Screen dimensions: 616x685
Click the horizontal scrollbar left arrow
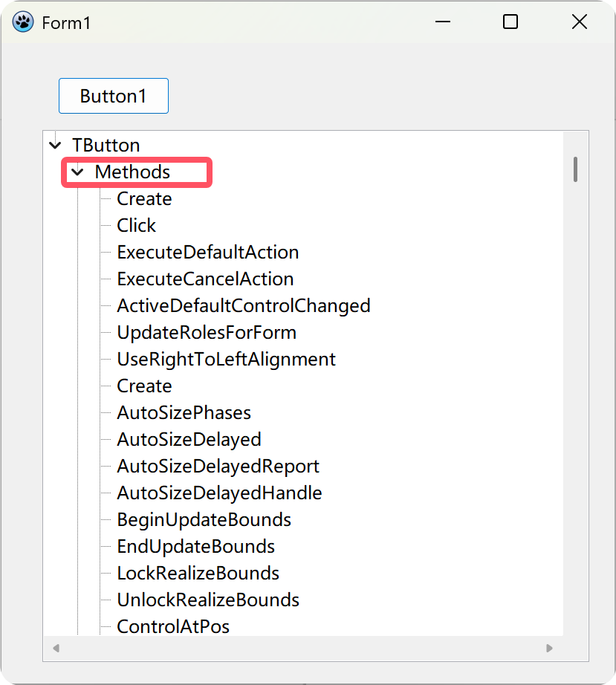pyautogui.click(x=56, y=648)
